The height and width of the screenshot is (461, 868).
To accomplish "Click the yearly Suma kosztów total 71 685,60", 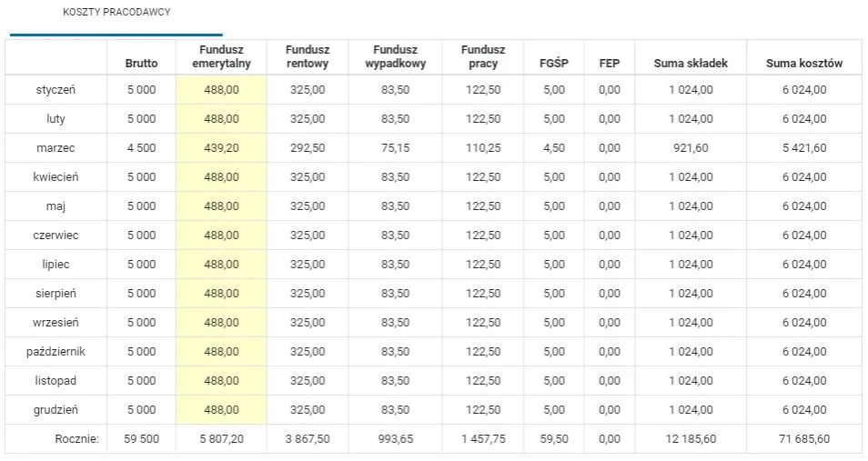I will tap(804, 439).
